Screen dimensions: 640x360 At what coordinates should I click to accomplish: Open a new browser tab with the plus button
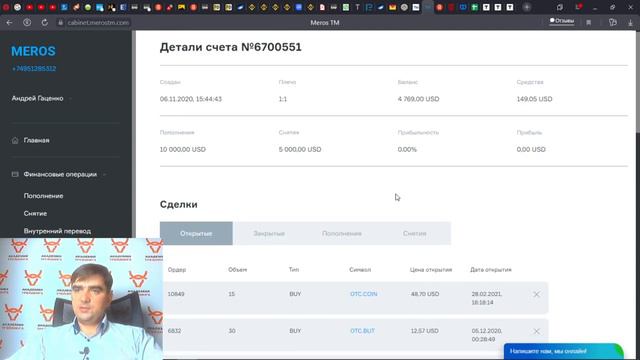(527, 7)
